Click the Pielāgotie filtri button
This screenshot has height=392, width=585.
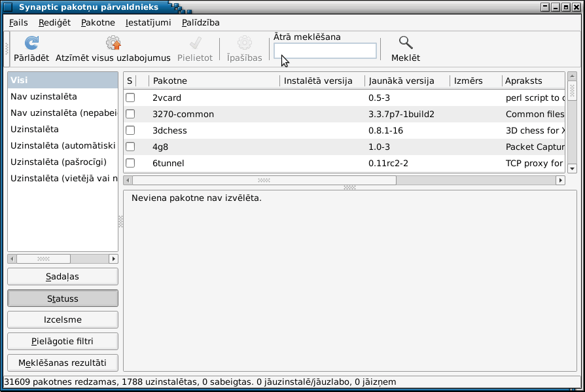click(63, 341)
